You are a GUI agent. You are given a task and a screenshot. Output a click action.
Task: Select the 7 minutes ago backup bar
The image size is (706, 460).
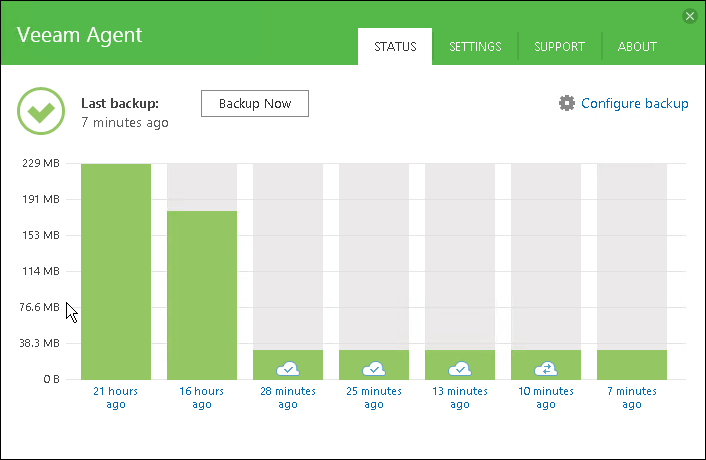[632, 364]
